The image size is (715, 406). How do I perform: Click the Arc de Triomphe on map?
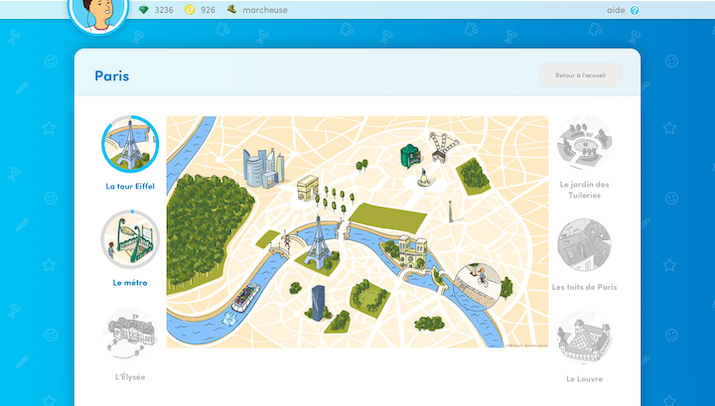tap(308, 188)
